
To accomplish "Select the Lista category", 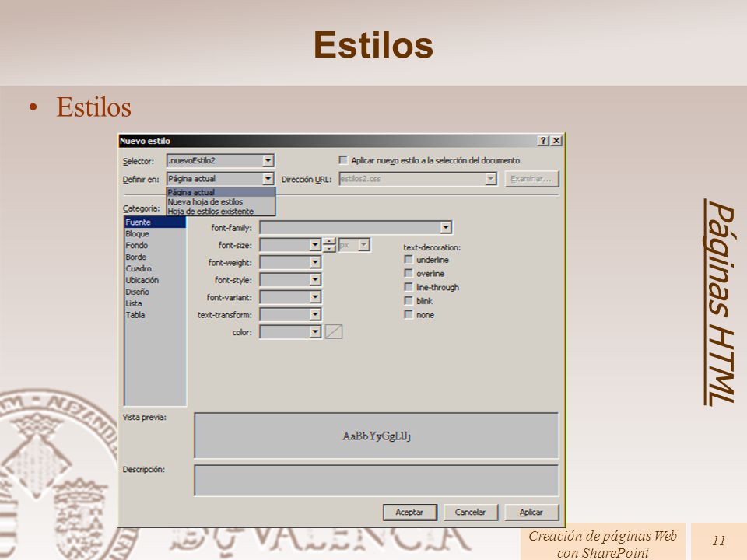I will click(155, 303).
